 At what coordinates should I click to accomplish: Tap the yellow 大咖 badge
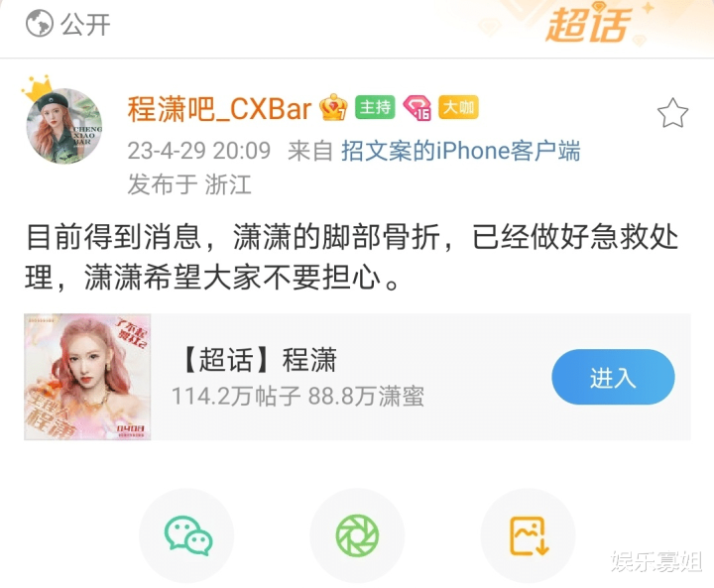(x=458, y=107)
